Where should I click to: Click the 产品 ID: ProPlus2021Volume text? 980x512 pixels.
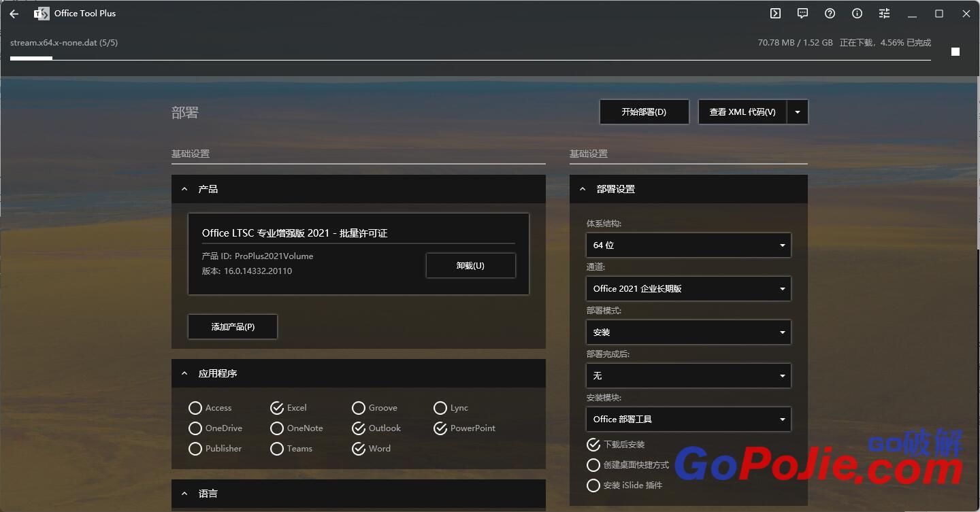[x=258, y=256]
